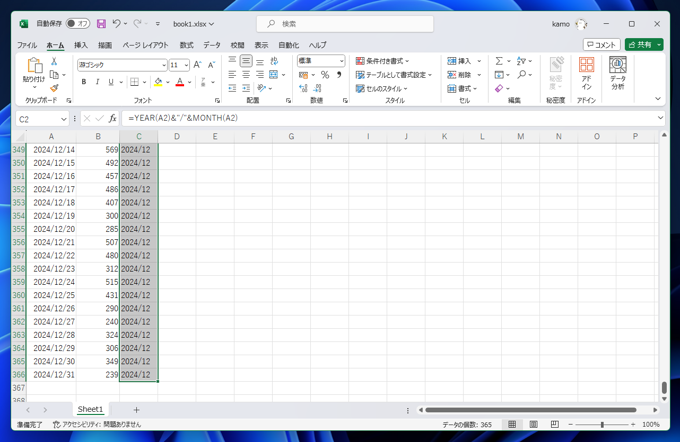Click the Insert Function fx icon
The width and height of the screenshot is (680, 442).
113,118
